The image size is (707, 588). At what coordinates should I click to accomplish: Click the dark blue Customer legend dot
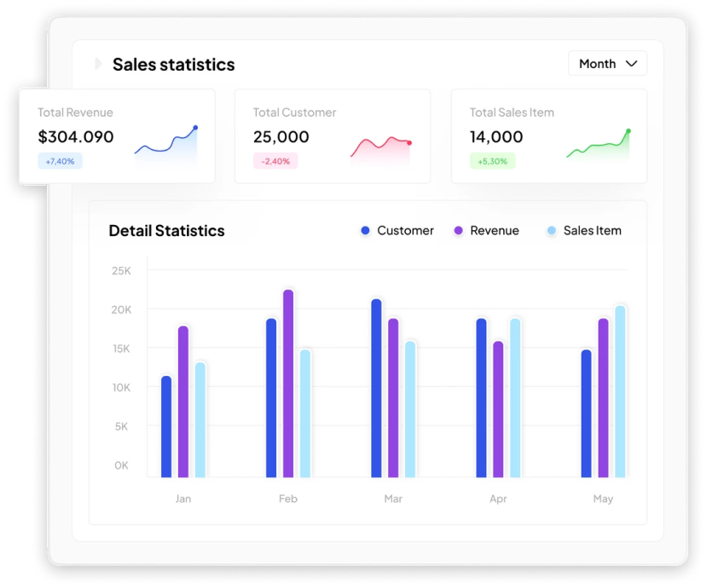365,231
